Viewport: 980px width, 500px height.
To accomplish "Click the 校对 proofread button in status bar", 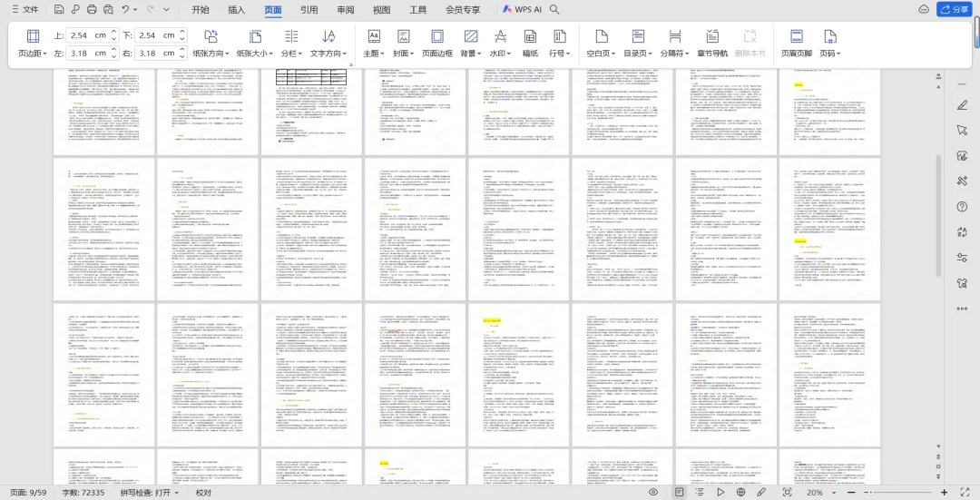I will (x=204, y=493).
